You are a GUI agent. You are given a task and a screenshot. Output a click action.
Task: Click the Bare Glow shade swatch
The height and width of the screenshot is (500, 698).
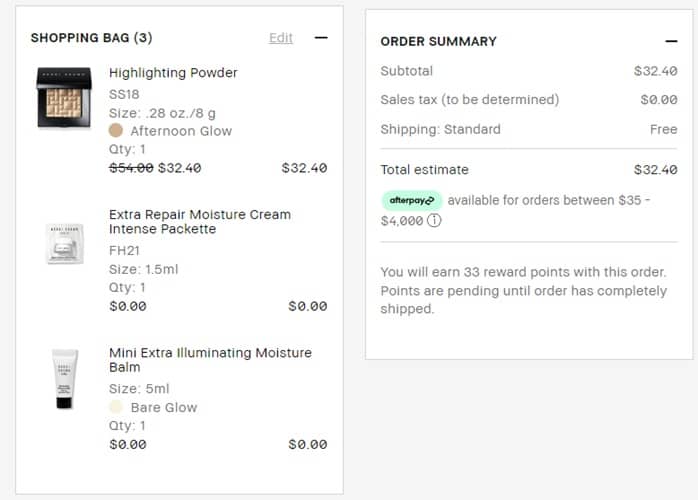(116, 407)
